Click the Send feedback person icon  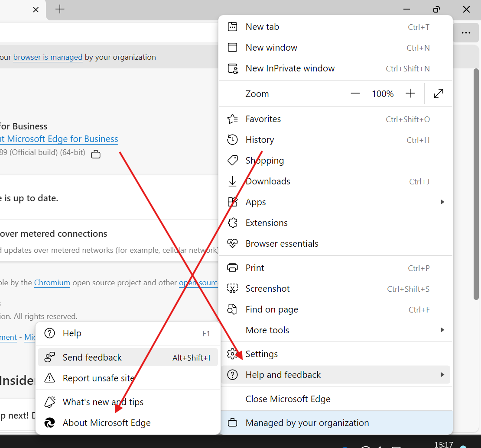pyautogui.click(x=50, y=357)
